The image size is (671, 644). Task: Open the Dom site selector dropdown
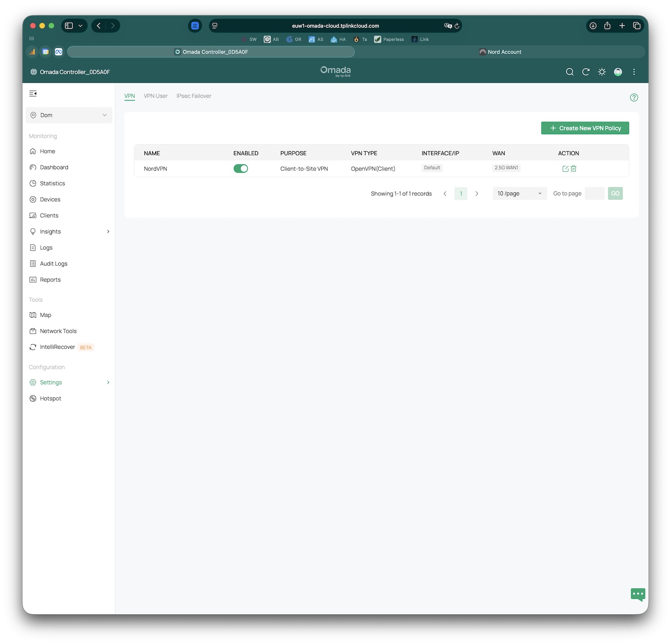[69, 115]
